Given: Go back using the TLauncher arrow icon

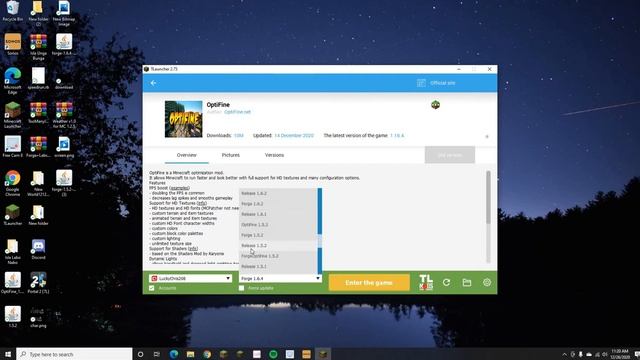Looking at the screenshot, I should click(x=153, y=83).
